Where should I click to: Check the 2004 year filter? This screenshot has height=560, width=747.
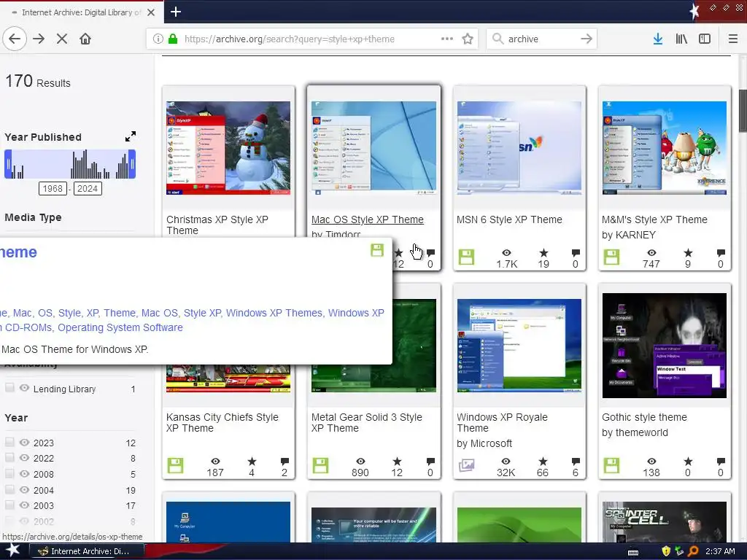(9, 489)
